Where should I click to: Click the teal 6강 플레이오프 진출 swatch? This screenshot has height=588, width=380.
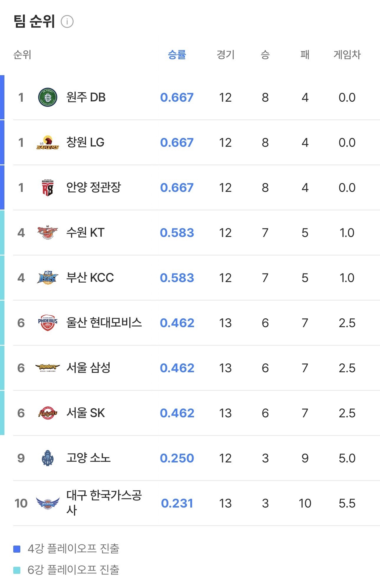point(17,570)
